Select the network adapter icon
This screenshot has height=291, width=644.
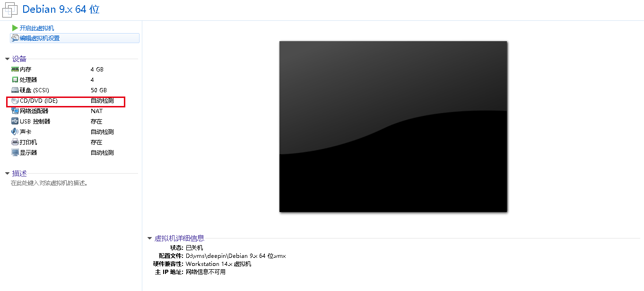(x=15, y=111)
